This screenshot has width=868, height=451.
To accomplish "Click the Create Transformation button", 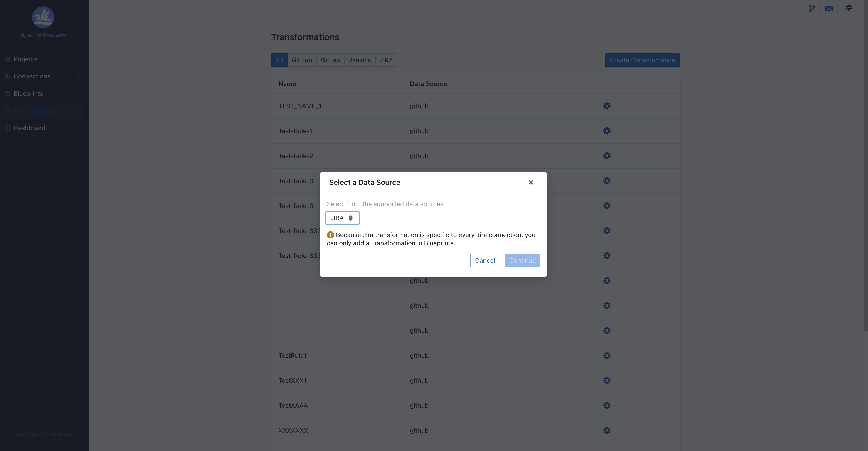I will coord(642,60).
